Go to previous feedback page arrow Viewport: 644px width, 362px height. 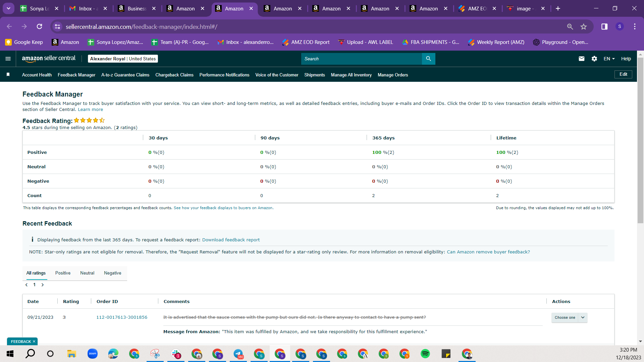[26, 285]
